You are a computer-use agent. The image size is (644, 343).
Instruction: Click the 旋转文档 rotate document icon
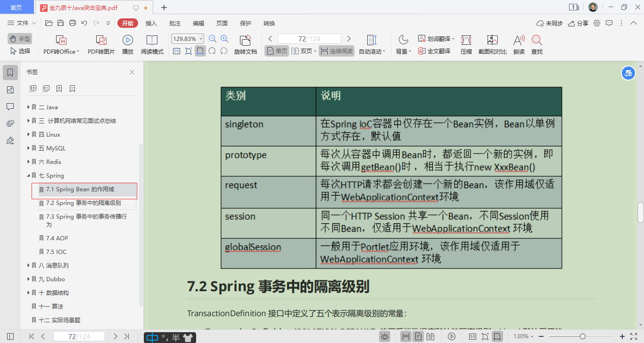click(245, 41)
